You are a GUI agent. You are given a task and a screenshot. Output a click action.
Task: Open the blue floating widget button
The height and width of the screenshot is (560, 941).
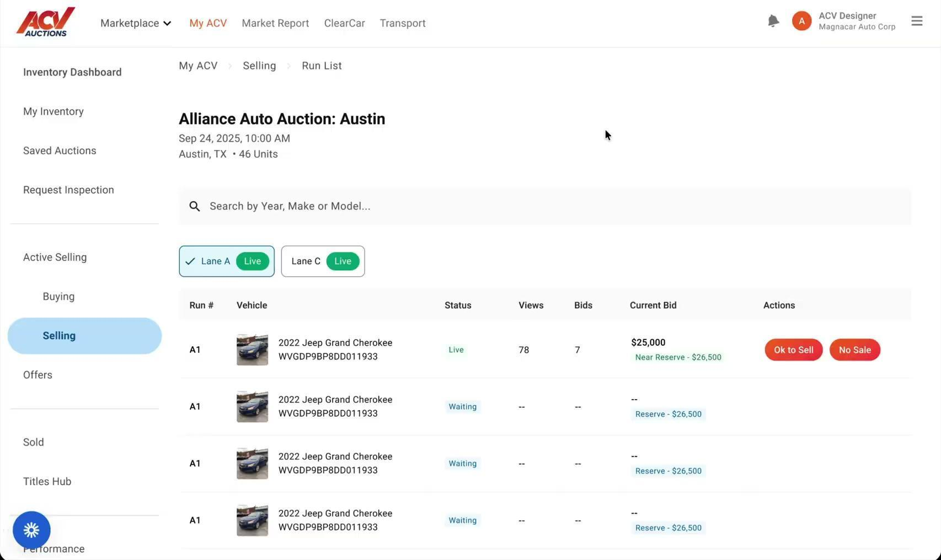31,530
